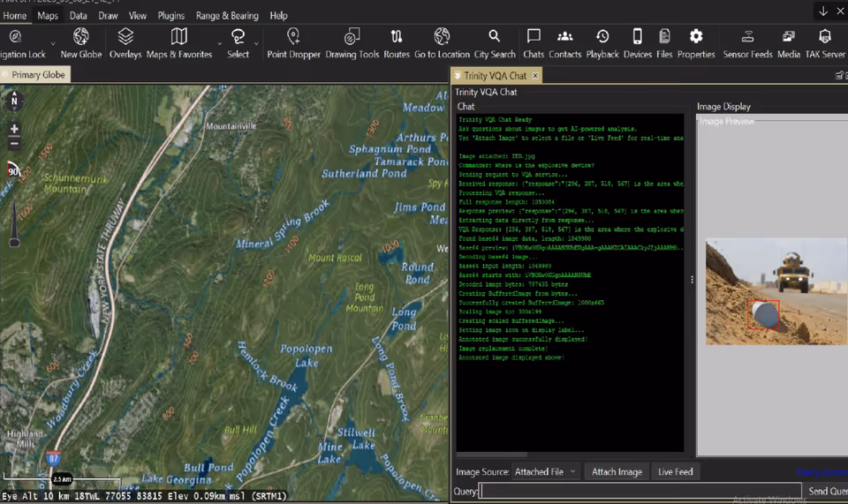Zoom in on the map with plus
Viewport: 848px width, 504px height.
coord(15,129)
